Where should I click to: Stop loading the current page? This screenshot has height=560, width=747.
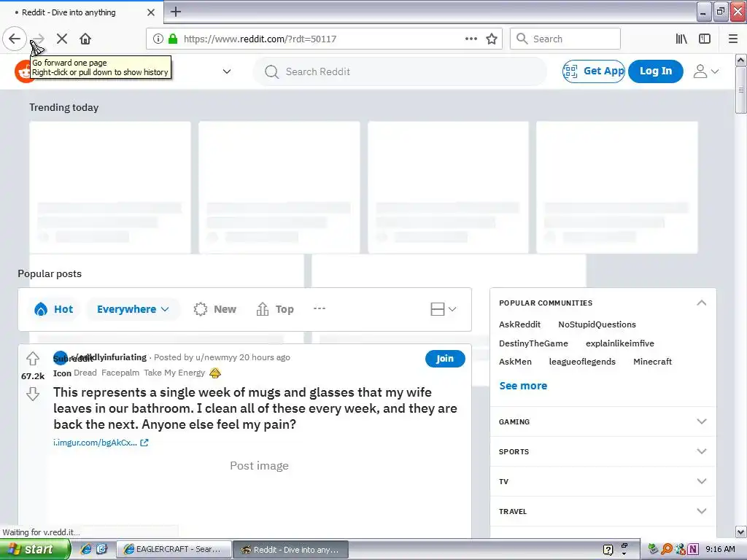coord(62,39)
